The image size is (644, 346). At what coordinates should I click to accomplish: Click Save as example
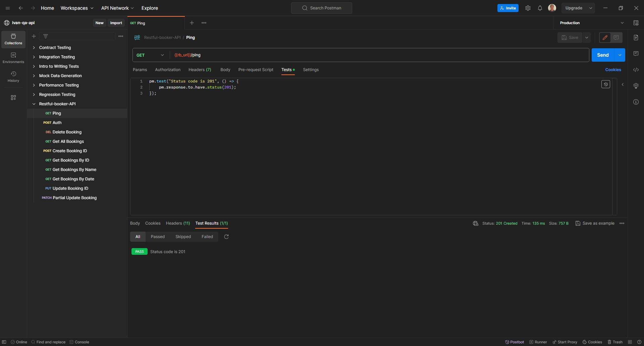pyautogui.click(x=595, y=223)
